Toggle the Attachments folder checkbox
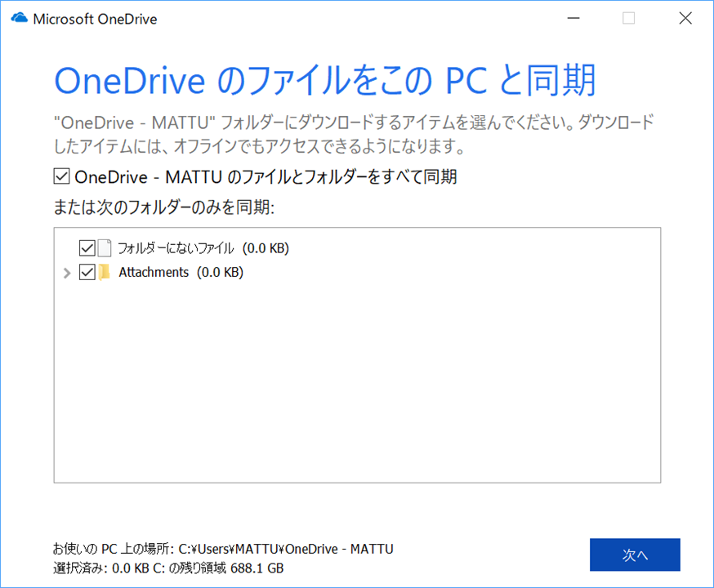This screenshot has height=588, width=714. 87,272
